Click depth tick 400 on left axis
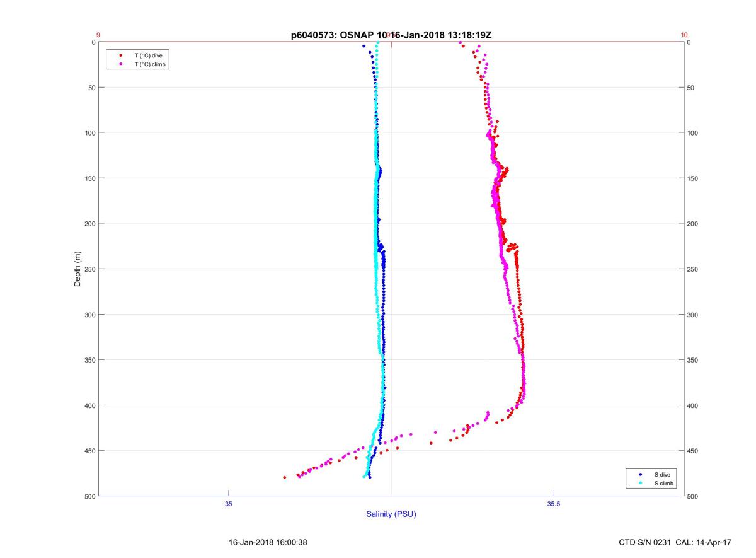This screenshot has width=756, height=558. click(x=89, y=405)
